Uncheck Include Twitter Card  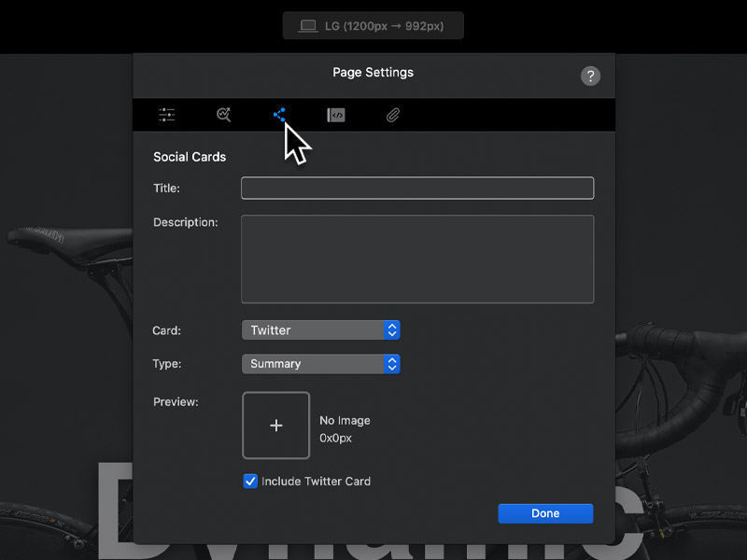(x=250, y=481)
